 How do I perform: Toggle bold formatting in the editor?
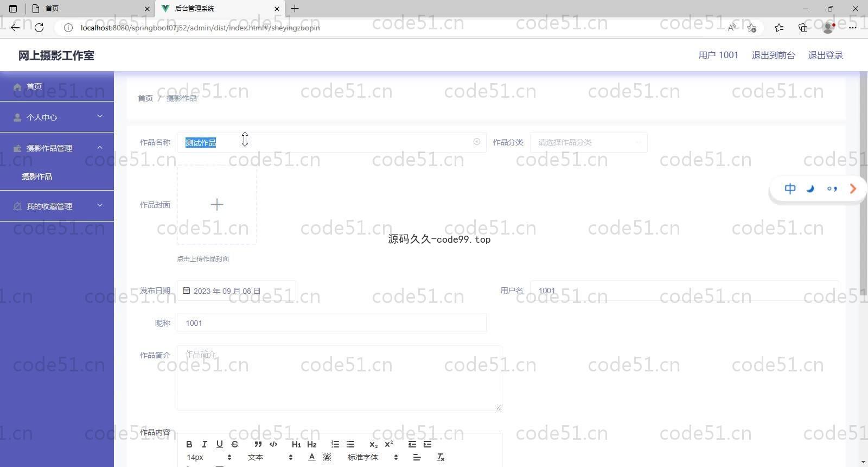click(x=189, y=444)
